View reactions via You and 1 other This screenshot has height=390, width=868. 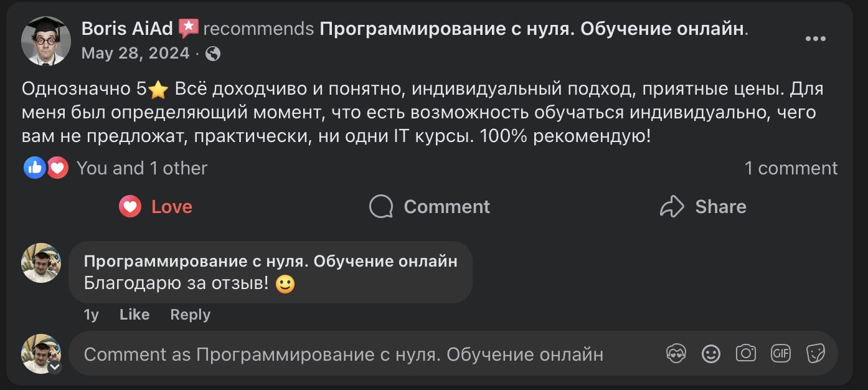(141, 167)
